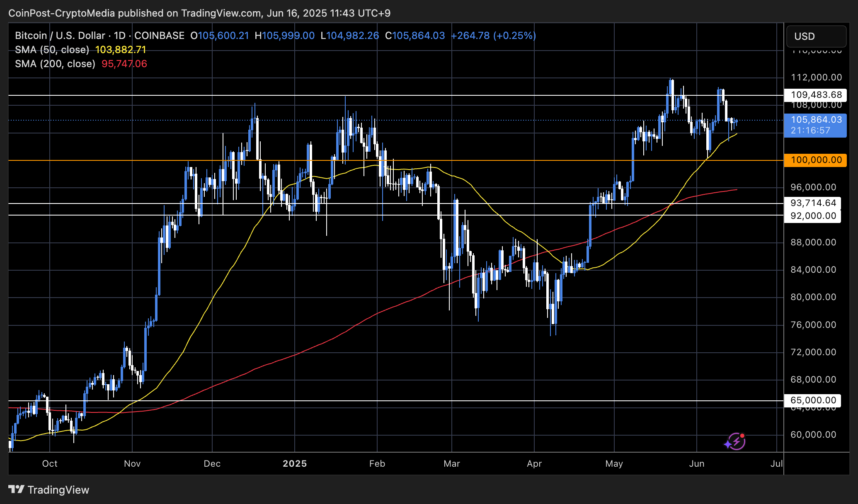858x504 pixels.
Task: Click the Nov label on time axis
Action: (132, 463)
